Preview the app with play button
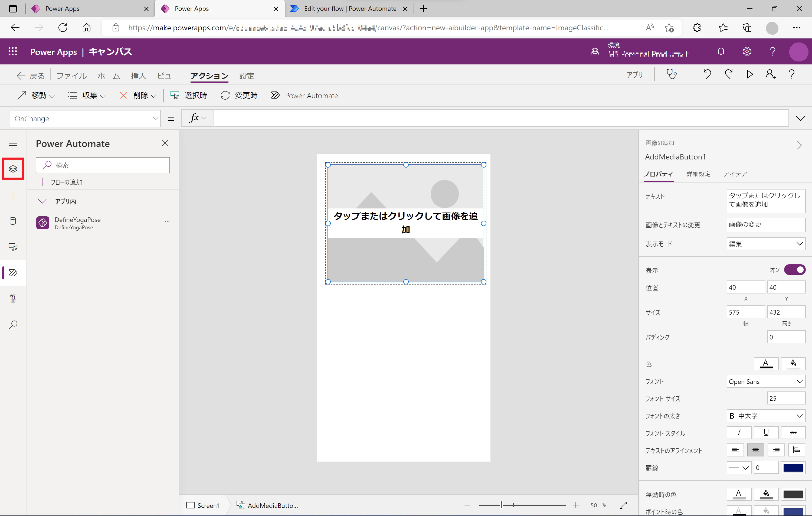Screen dimensions: 812x516 [750, 74]
